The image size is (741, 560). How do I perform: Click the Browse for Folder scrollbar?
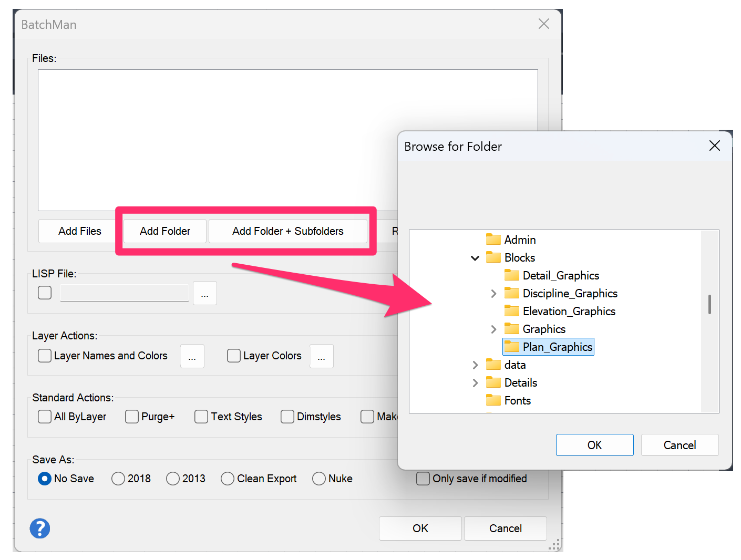[710, 305]
